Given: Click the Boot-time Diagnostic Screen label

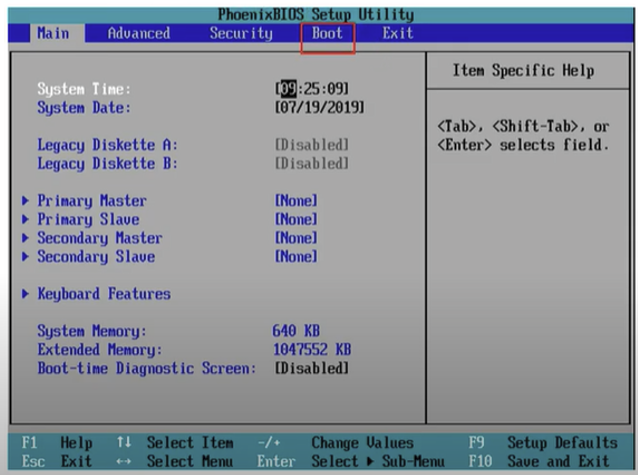Looking at the screenshot, I should coord(146,368).
